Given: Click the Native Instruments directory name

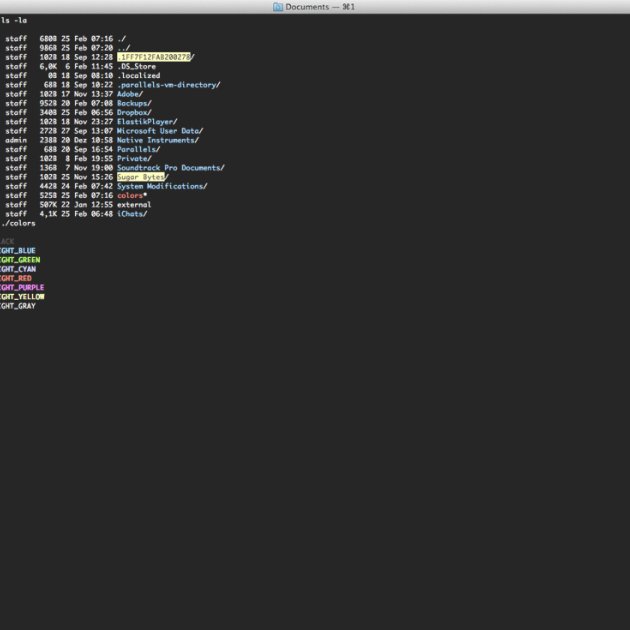Looking at the screenshot, I should click(x=157, y=140).
